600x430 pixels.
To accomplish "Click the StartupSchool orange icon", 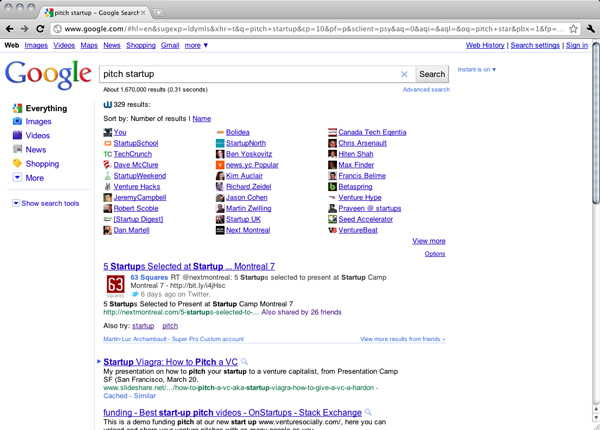I will point(108,143).
